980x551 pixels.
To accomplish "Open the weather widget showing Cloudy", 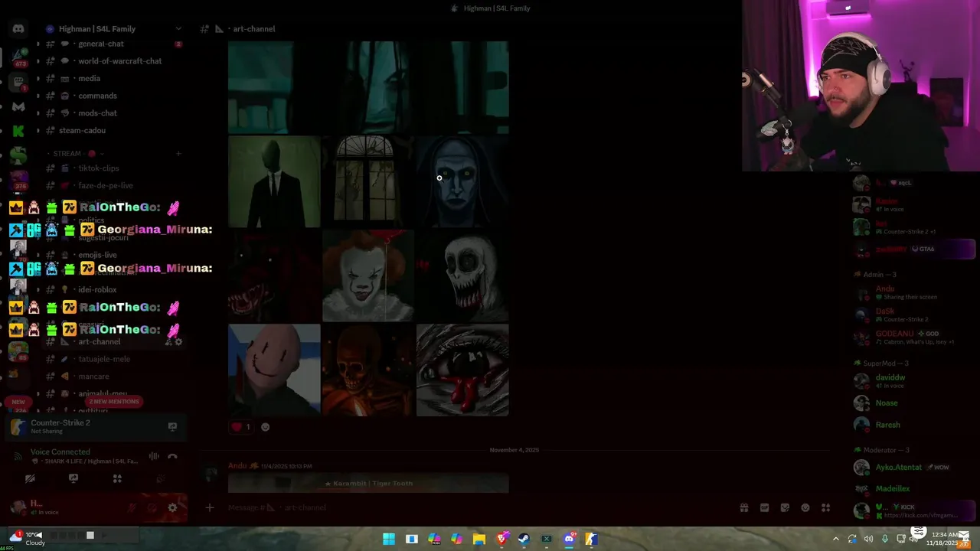I will pos(28,539).
